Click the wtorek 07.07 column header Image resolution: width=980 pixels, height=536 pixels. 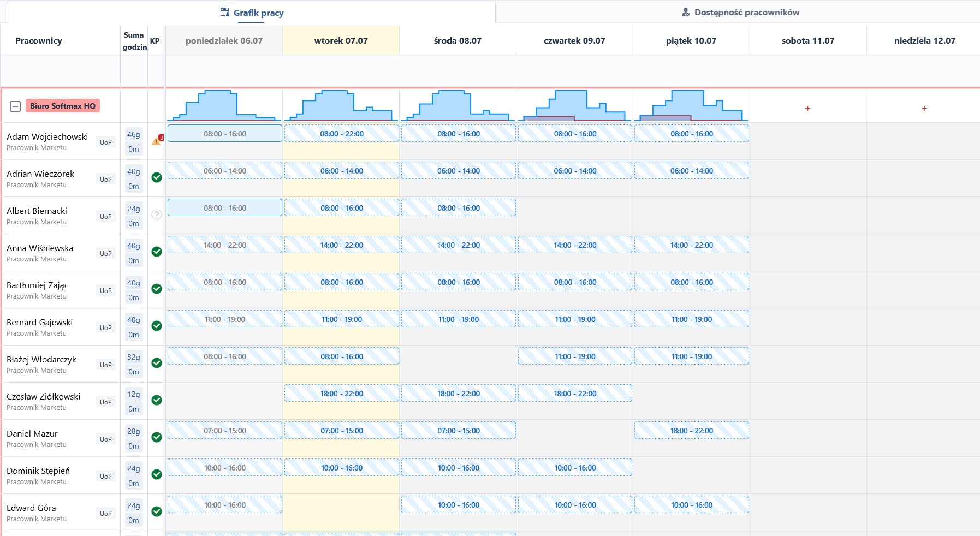(341, 40)
